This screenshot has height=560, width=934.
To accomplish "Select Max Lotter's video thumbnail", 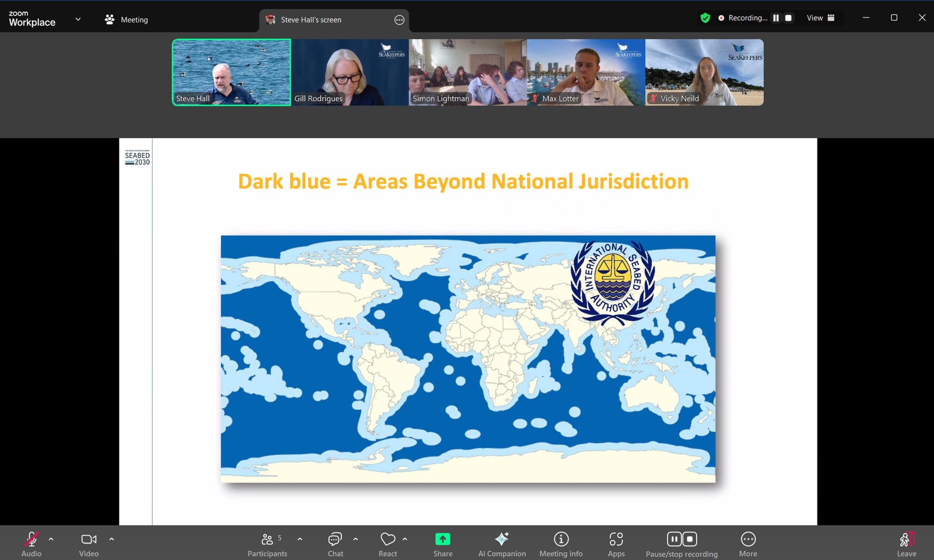I will click(586, 72).
